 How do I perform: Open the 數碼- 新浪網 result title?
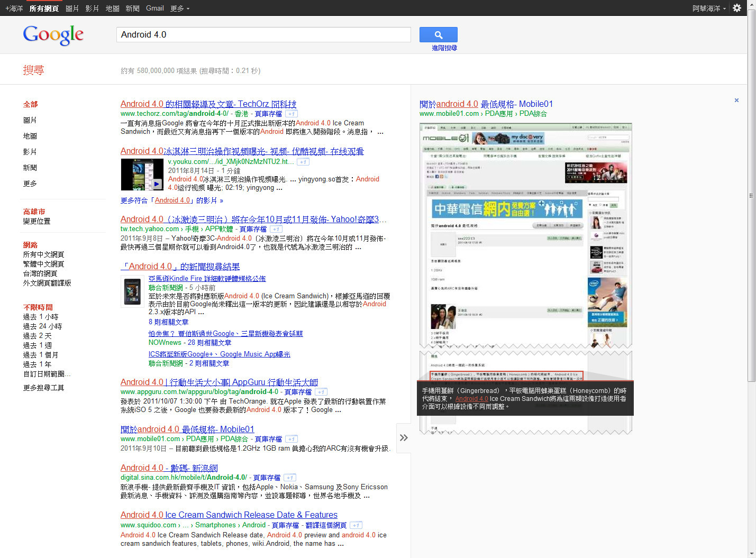point(169,468)
